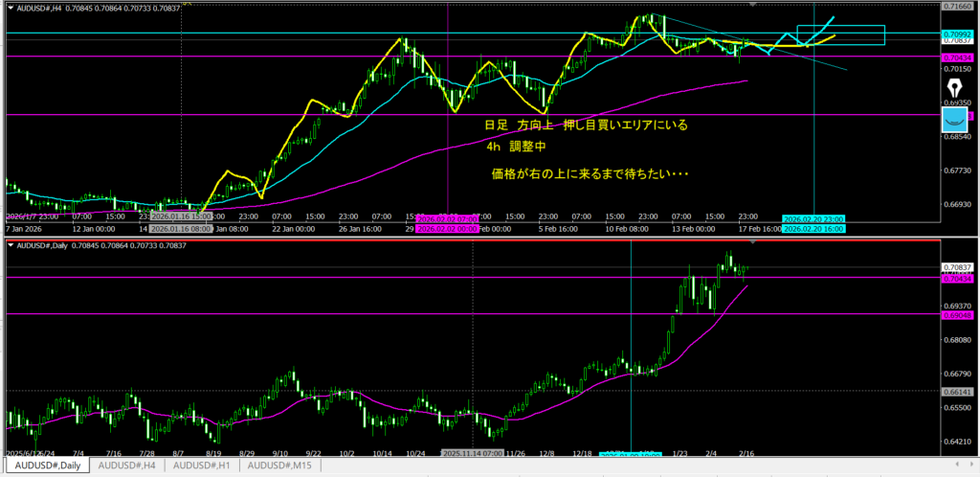This screenshot has height=477, width=980.
Task: Select the AUDUSD#,Daily tab
Action: pos(46,465)
